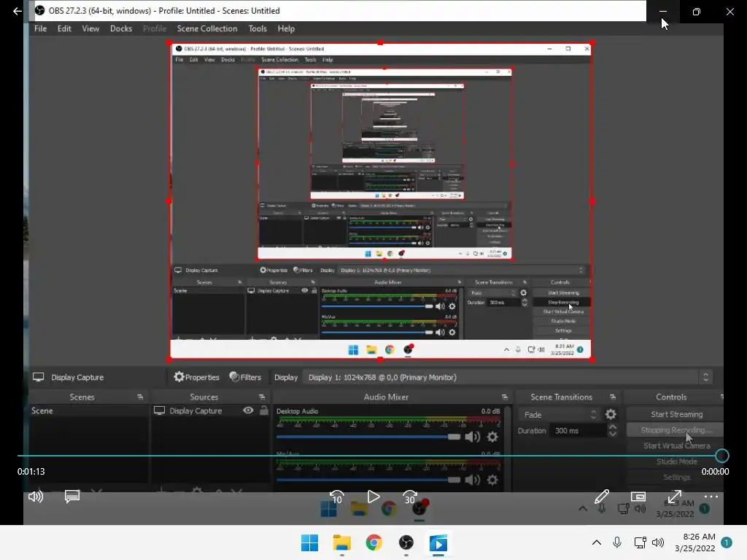Click the Duration 300 ms field

tap(578, 430)
